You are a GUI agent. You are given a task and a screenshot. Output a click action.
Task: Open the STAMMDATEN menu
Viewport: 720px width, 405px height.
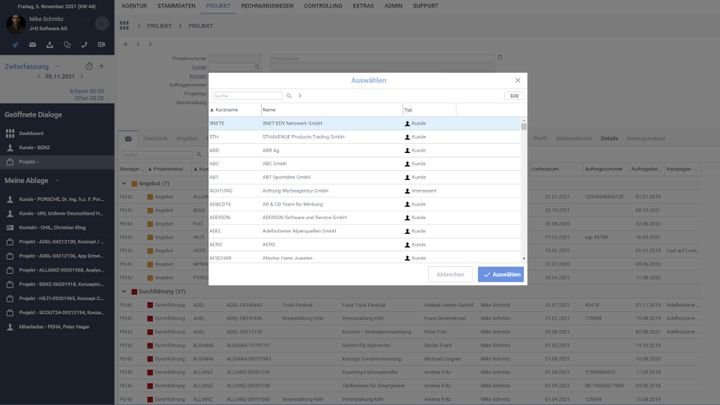click(177, 5)
